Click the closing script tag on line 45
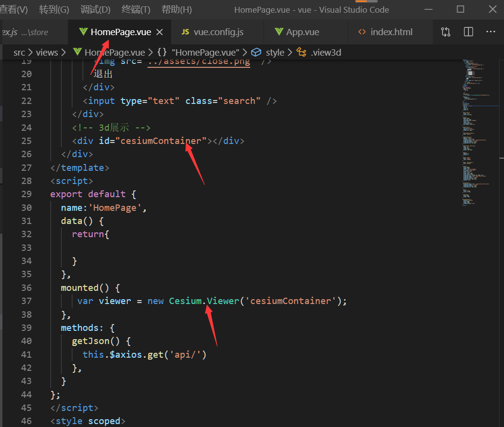 (74, 408)
